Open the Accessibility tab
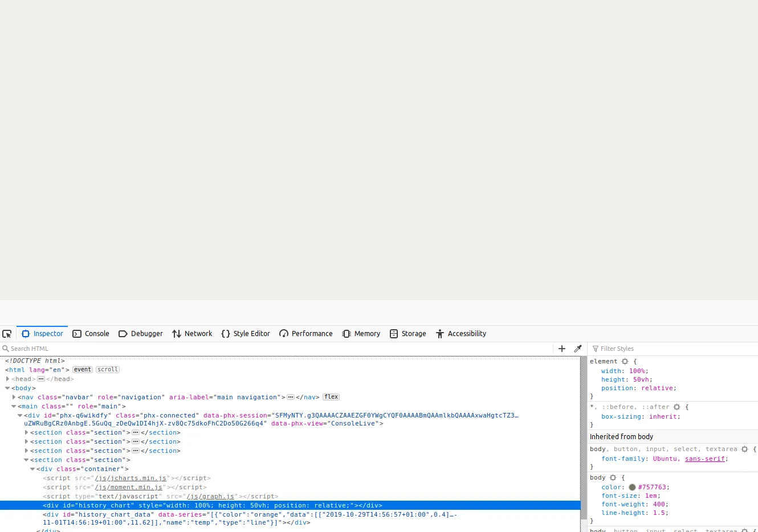This screenshot has width=758, height=532. pos(461,334)
